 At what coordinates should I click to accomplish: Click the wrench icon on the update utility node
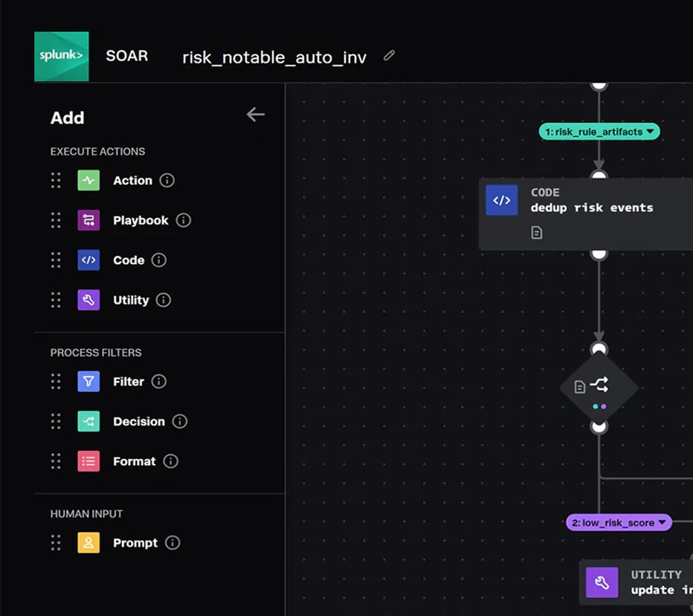click(604, 583)
